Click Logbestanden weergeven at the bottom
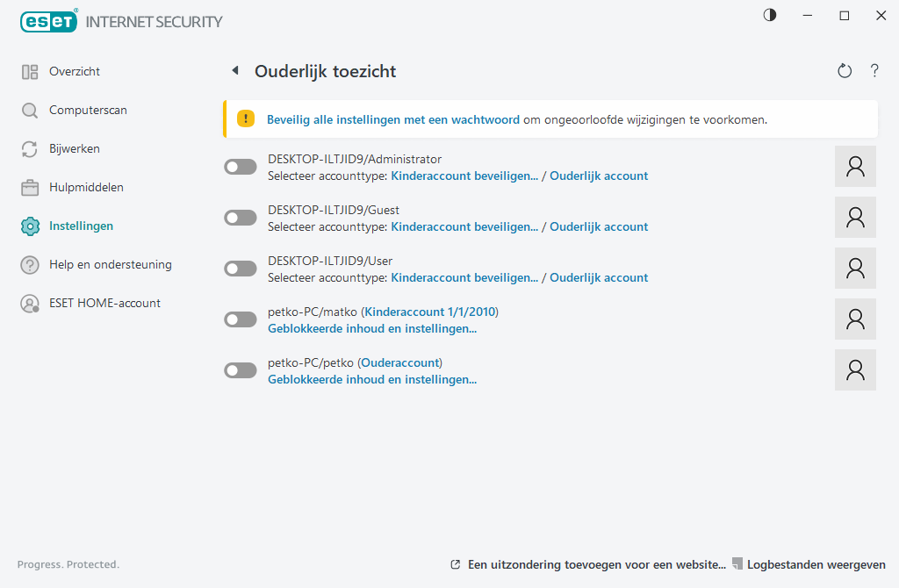Image resolution: width=899 pixels, height=588 pixels. 816,564
